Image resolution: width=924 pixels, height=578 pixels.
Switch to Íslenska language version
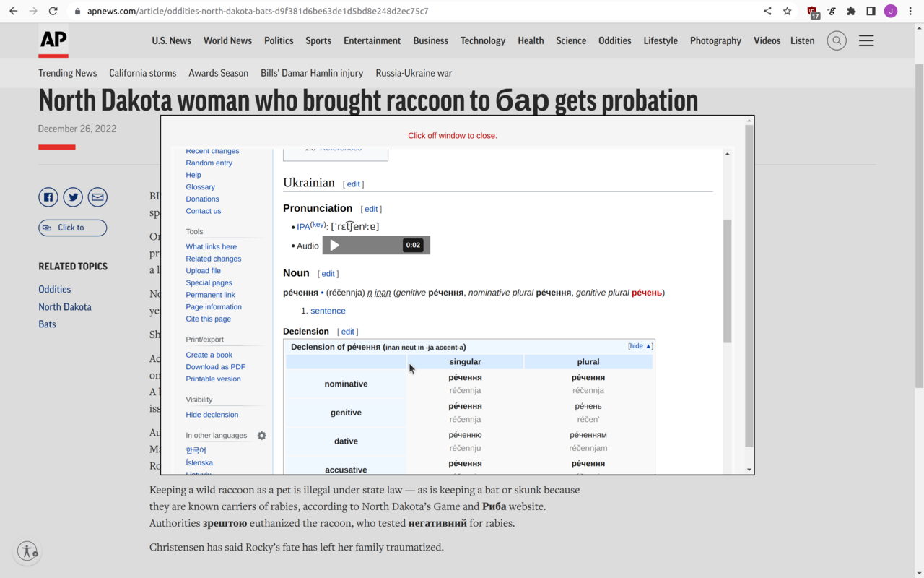(x=199, y=463)
